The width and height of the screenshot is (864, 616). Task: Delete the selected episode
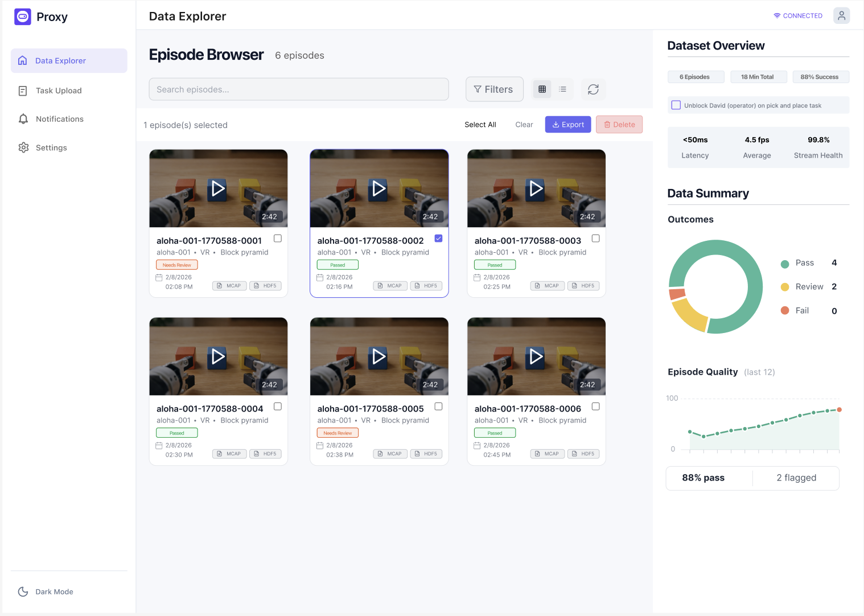click(619, 125)
